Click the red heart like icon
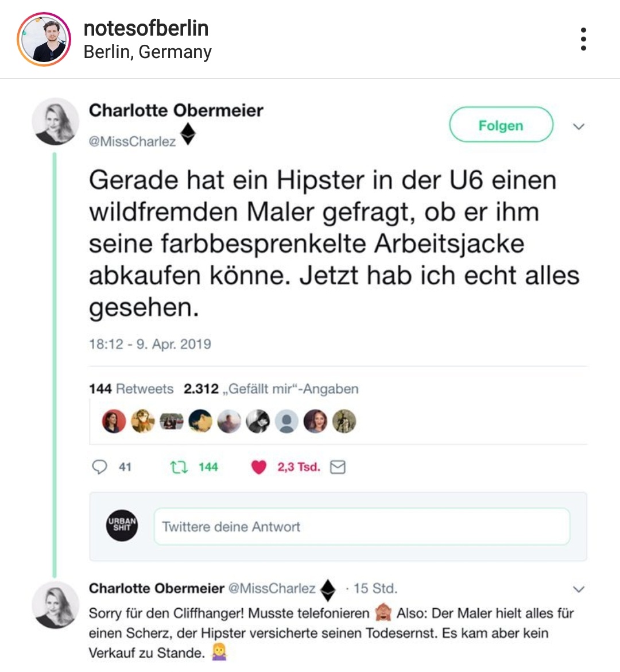The height and width of the screenshot is (672, 620). (259, 468)
